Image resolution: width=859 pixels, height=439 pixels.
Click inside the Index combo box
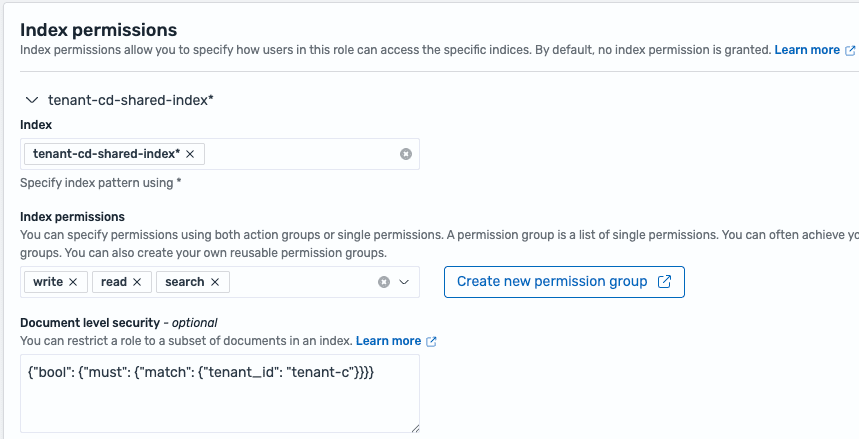[300, 154]
